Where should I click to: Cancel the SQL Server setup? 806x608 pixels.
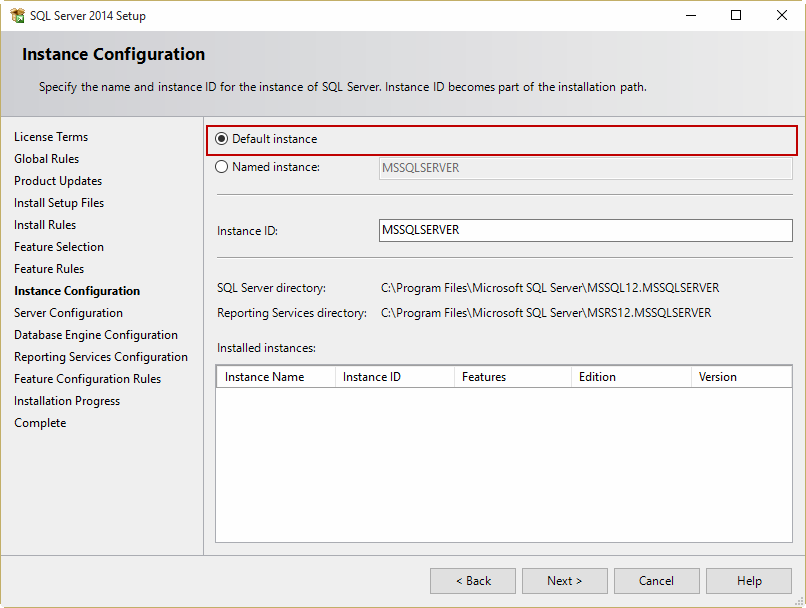(656, 581)
